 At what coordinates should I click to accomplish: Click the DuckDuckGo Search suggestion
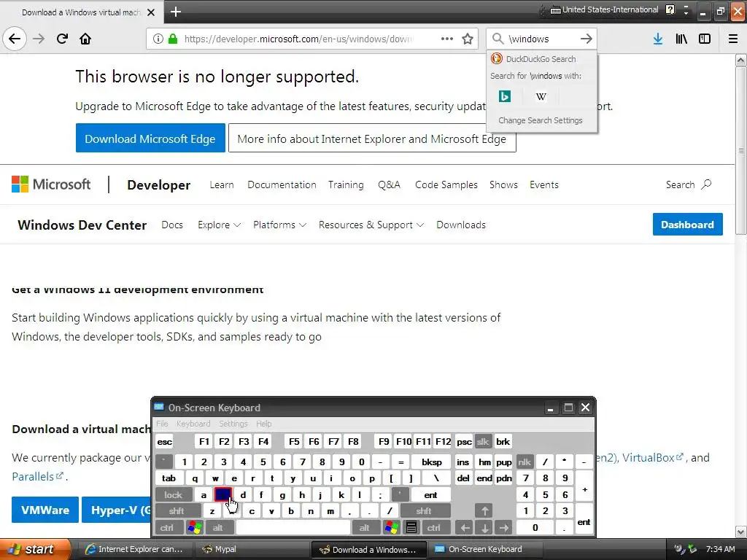[x=542, y=59]
